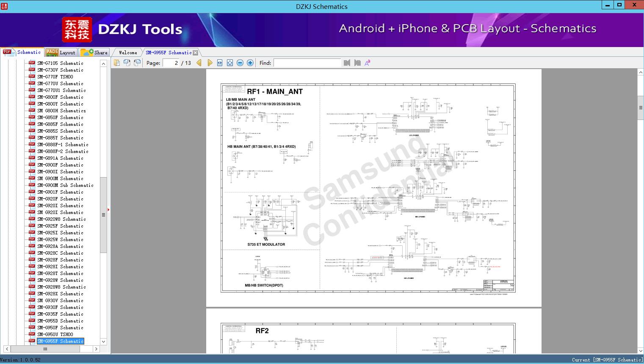
Task: Click the tree horizontal scroll-left arrow
Action: pos(7,349)
